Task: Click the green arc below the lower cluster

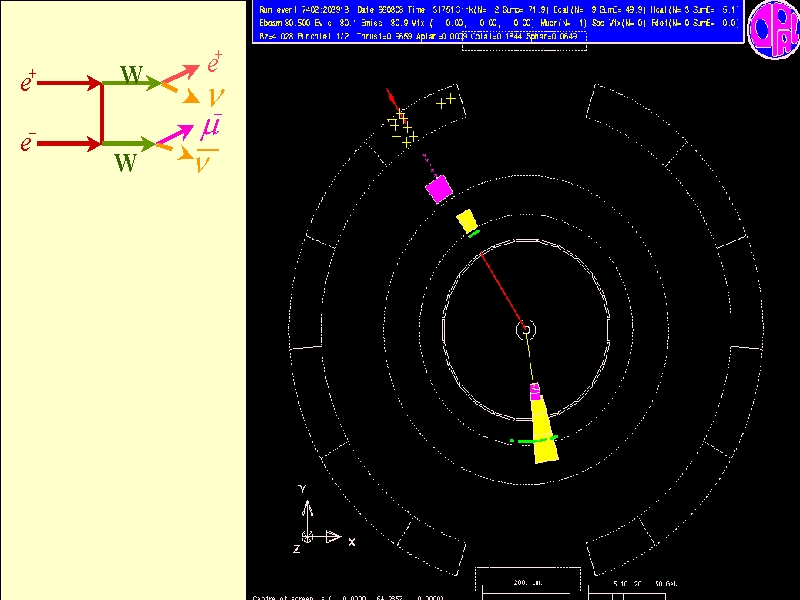Action: 533,440
